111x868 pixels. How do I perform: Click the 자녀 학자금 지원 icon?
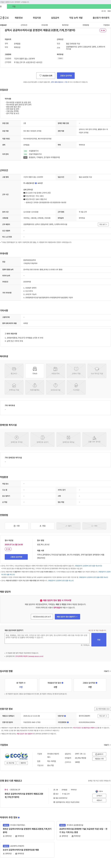(97, 371)
